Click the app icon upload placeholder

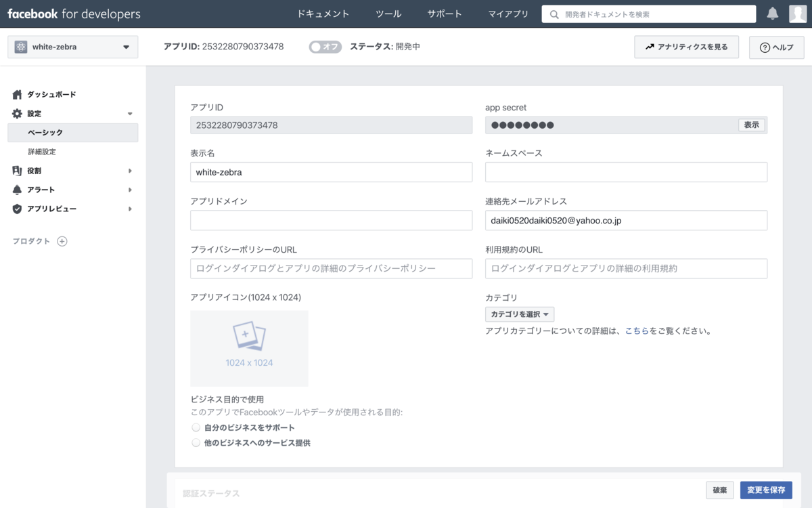pos(249,348)
